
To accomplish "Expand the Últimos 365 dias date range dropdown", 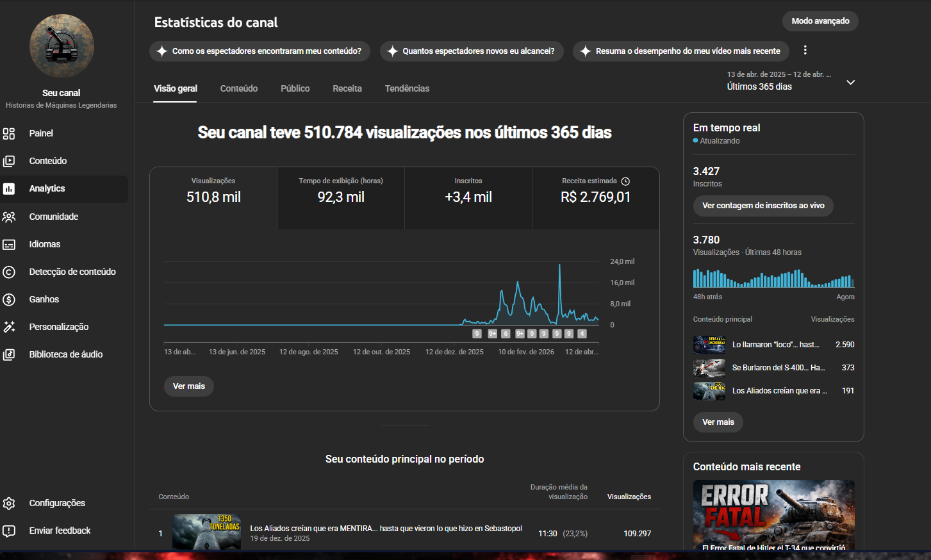I will click(x=851, y=82).
